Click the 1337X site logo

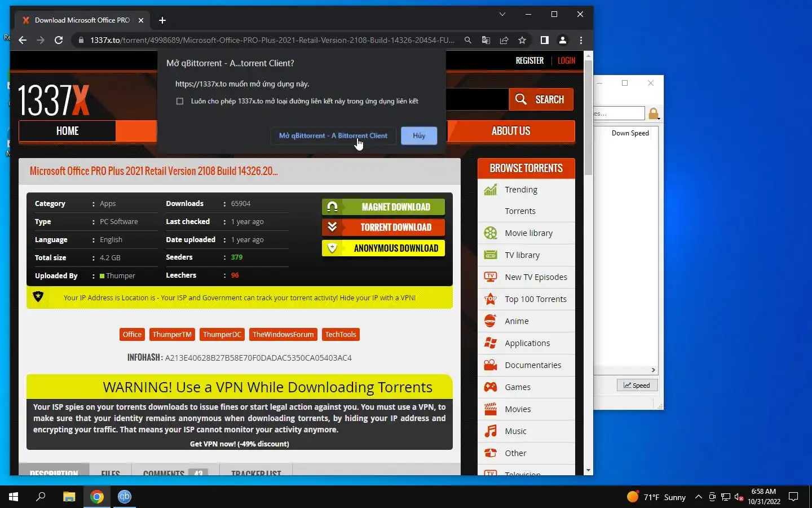coord(54,100)
